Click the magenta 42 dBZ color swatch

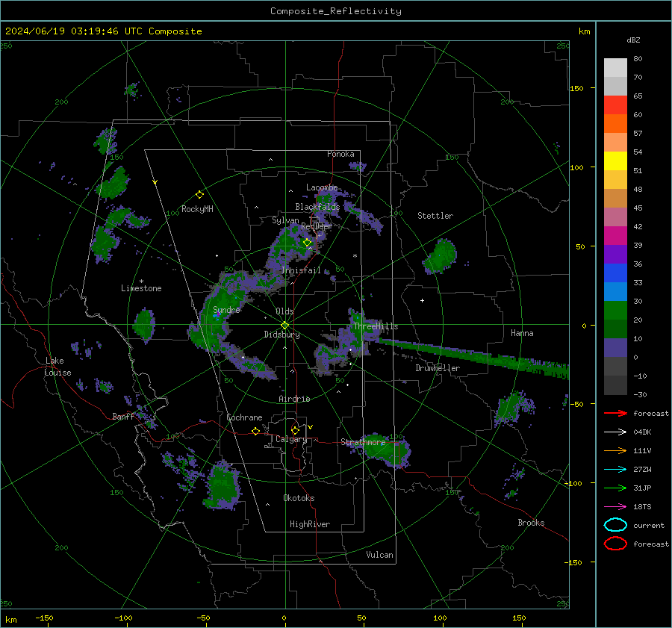(615, 236)
